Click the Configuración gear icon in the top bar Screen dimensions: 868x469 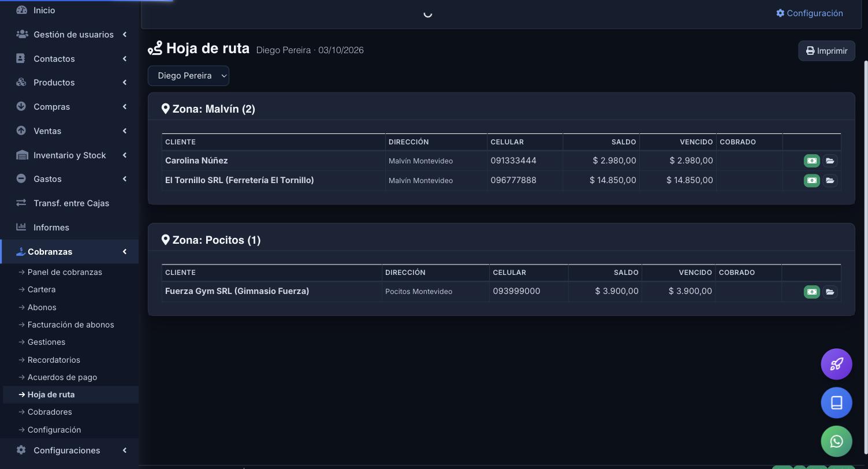pos(780,13)
